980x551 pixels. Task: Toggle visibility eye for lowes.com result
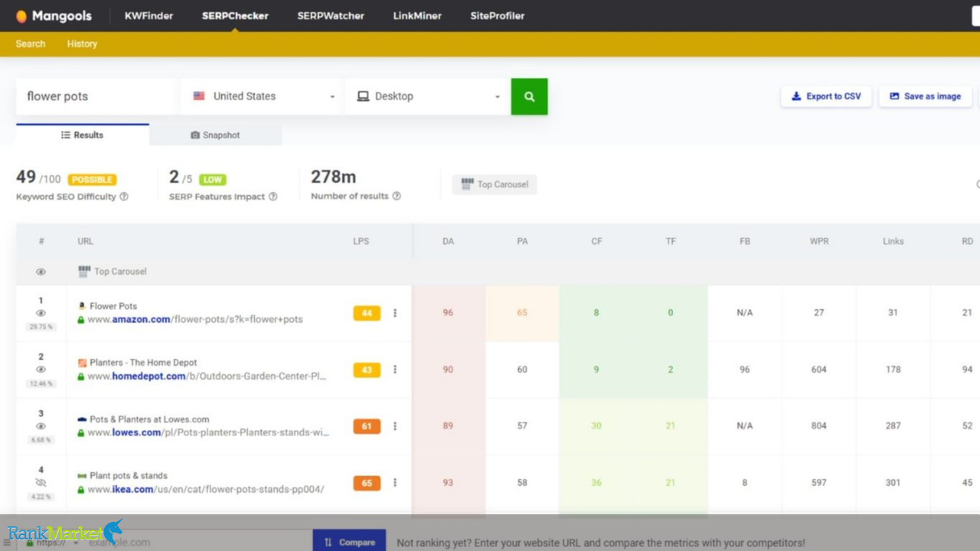pos(41,426)
